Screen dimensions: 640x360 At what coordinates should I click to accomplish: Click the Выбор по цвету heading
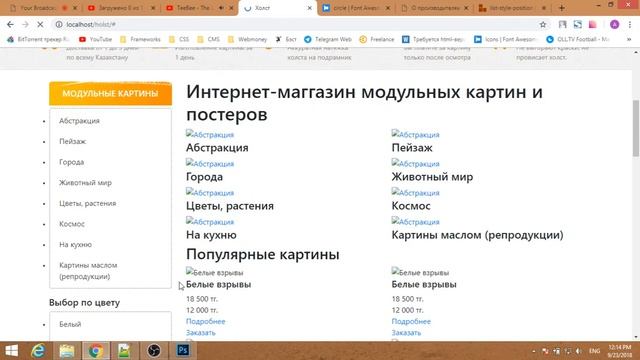pyautogui.click(x=84, y=302)
